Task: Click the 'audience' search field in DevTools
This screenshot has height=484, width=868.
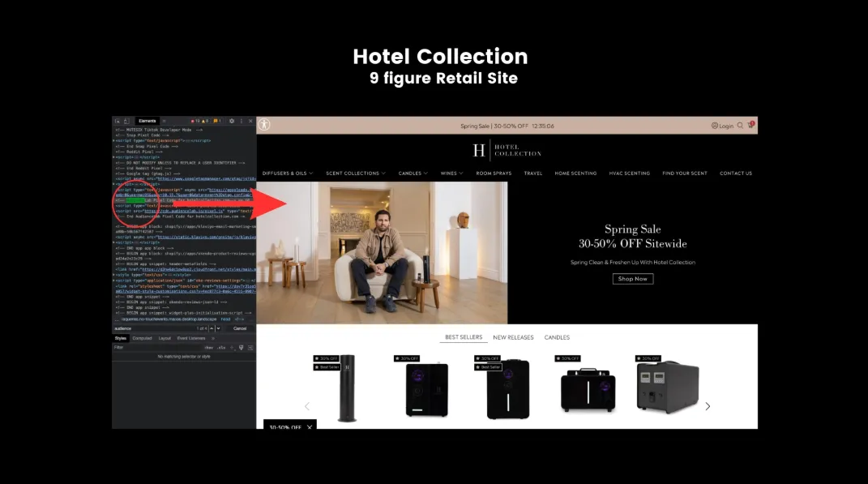Action: coord(154,328)
